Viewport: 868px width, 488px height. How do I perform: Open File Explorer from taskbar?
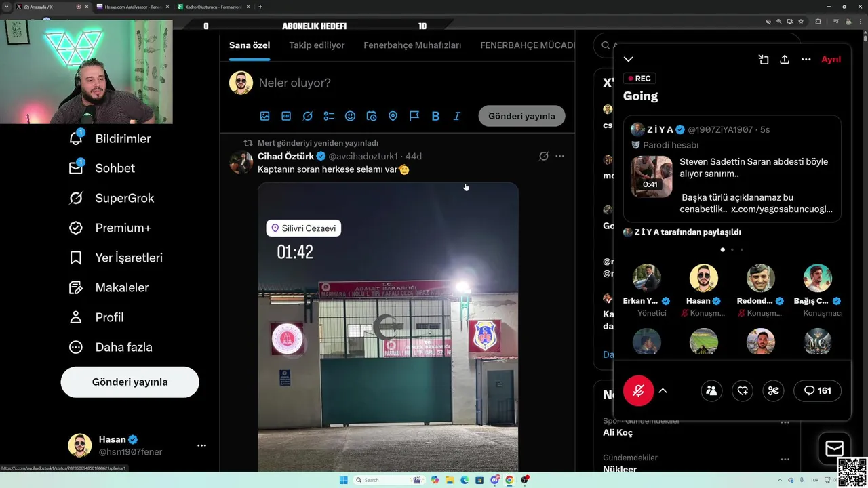coord(450,480)
